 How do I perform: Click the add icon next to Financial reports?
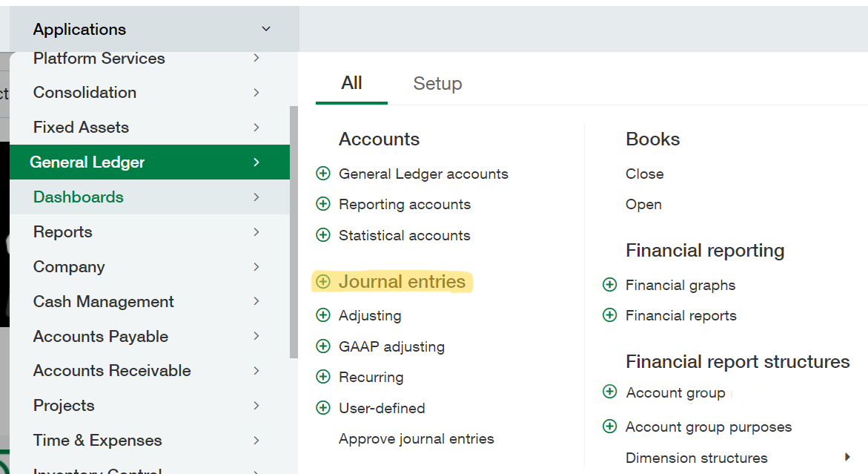pos(609,315)
